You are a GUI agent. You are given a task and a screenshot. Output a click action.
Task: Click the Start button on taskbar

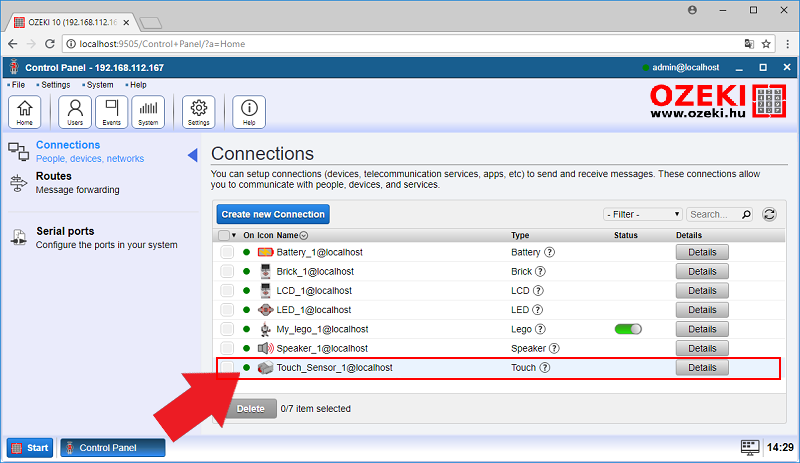tap(31, 448)
